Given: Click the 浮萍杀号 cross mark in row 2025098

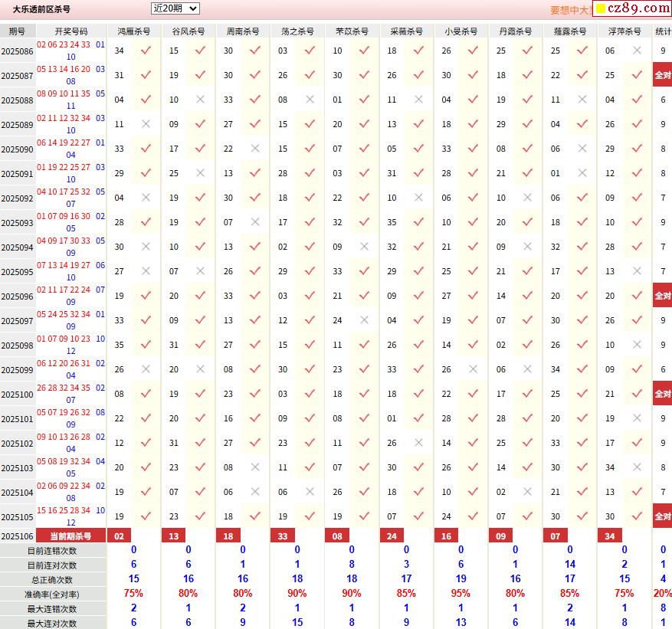Looking at the screenshot, I should 637,345.
